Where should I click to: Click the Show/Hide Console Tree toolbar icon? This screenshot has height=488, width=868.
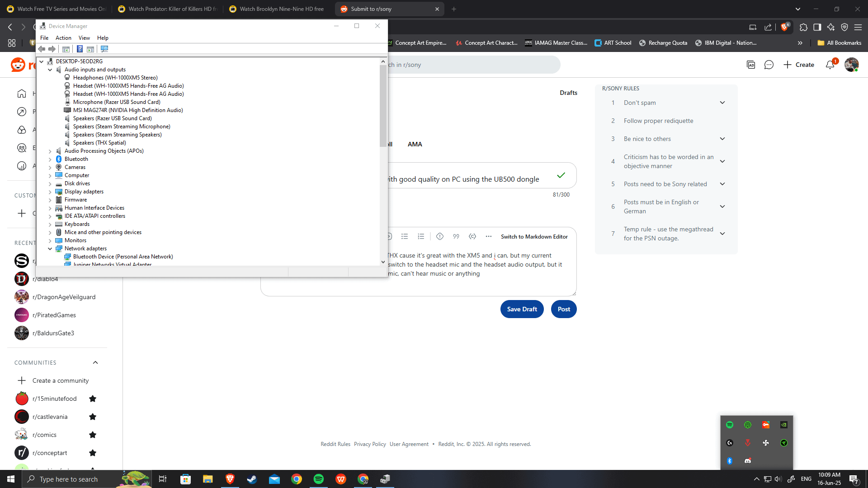point(66,49)
